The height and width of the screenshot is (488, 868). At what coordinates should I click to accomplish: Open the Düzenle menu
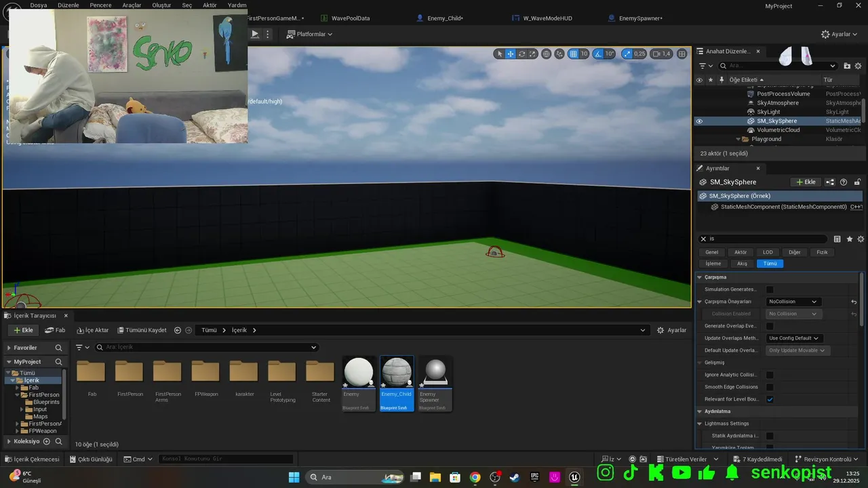68,5
